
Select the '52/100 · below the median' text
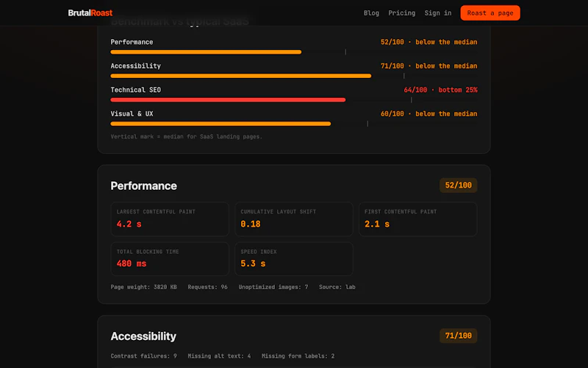click(429, 42)
